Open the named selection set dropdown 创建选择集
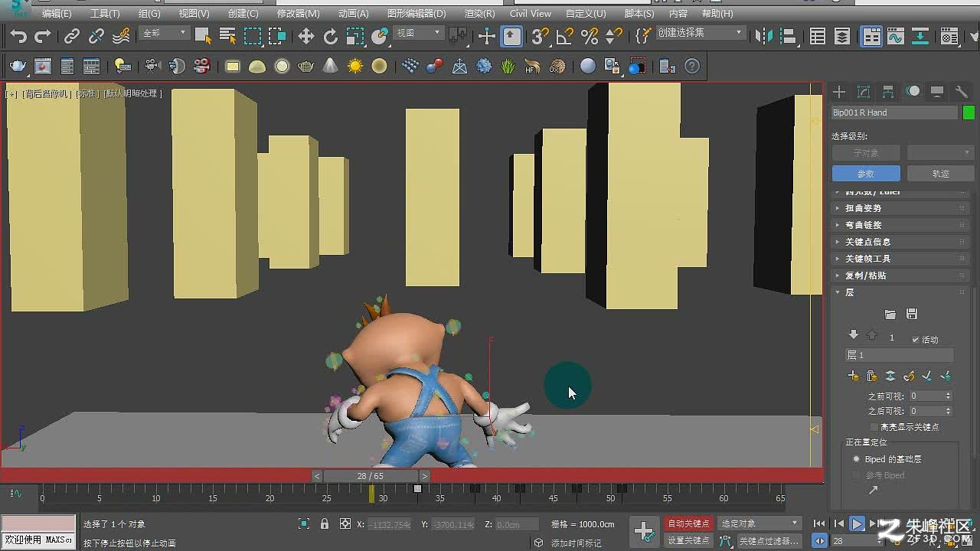 pos(701,33)
